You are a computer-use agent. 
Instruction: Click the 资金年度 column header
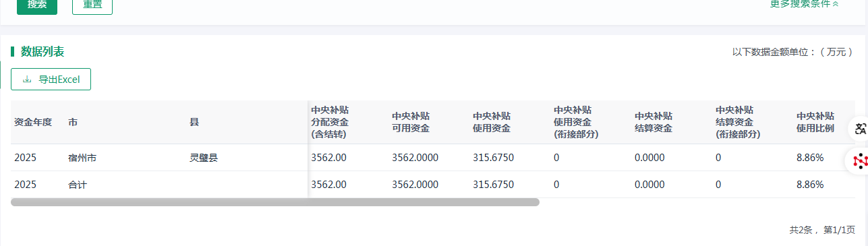[x=33, y=122]
